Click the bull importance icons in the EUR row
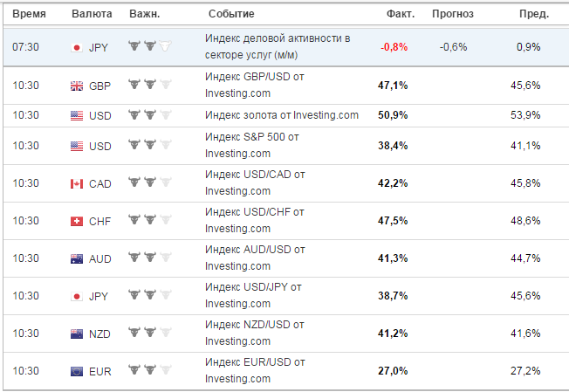 pos(149,370)
